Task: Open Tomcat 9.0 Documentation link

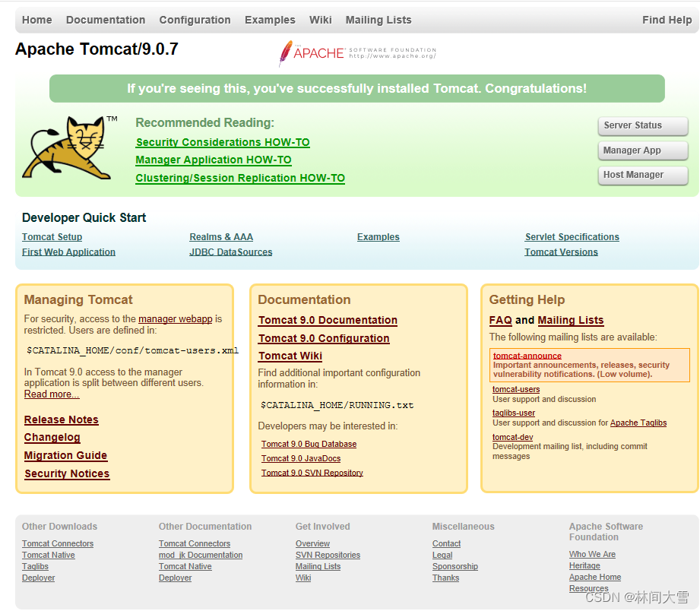Action: [x=328, y=321]
